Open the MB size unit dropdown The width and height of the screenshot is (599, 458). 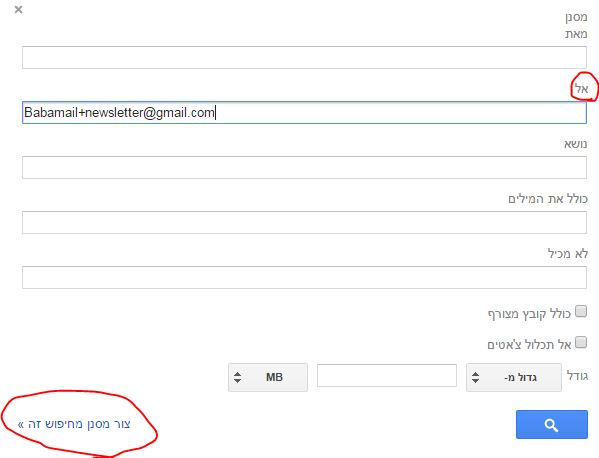[268, 377]
